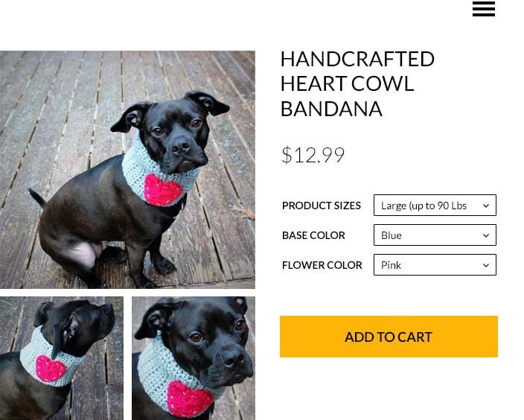Click the chevron in Product Sizes box
Screen dimensions: 524x420
[486, 206]
